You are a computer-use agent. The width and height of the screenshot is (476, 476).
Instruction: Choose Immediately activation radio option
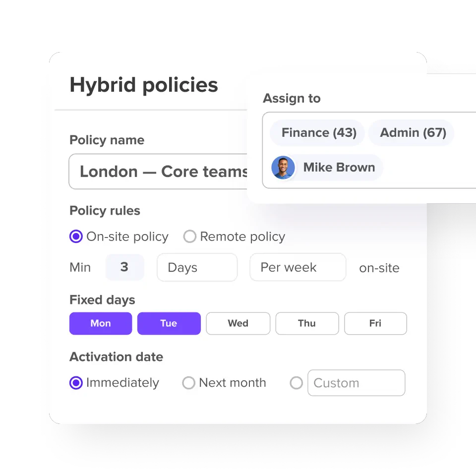(76, 383)
